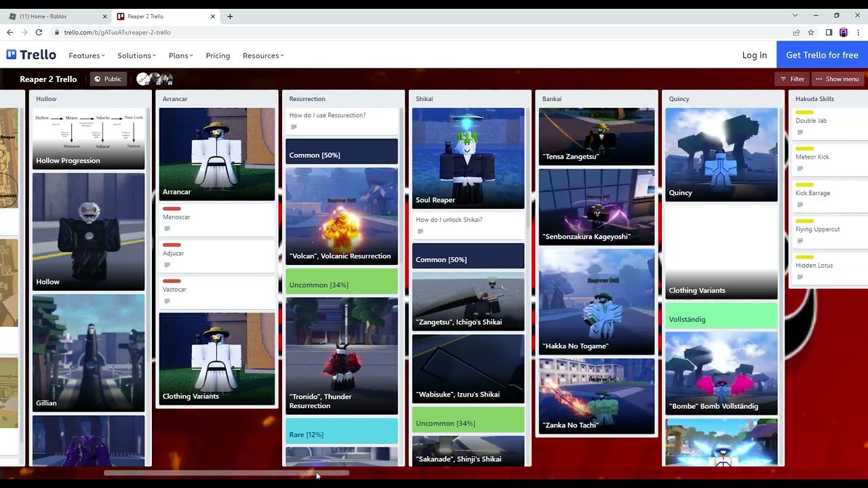This screenshot has width=868, height=488.
Task: Open browser side panel icon
Action: [x=829, y=32]
